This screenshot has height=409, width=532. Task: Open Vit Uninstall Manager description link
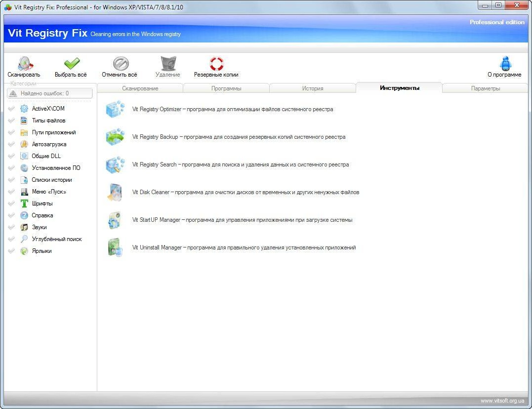244,247
